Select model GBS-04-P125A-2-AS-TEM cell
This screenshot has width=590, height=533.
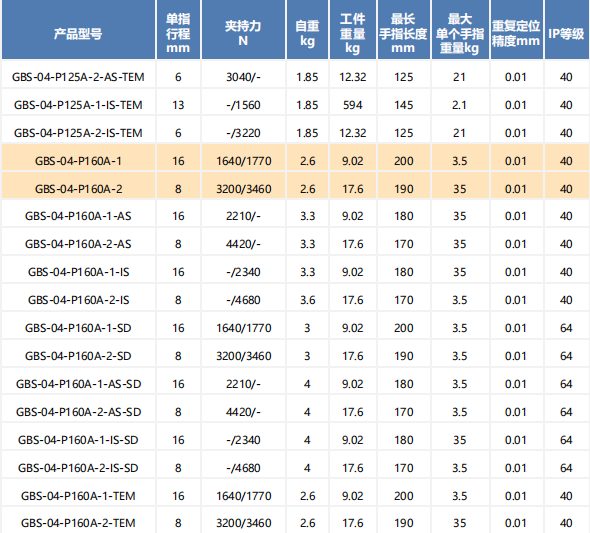pyautogui.click(x=78, y=77)
